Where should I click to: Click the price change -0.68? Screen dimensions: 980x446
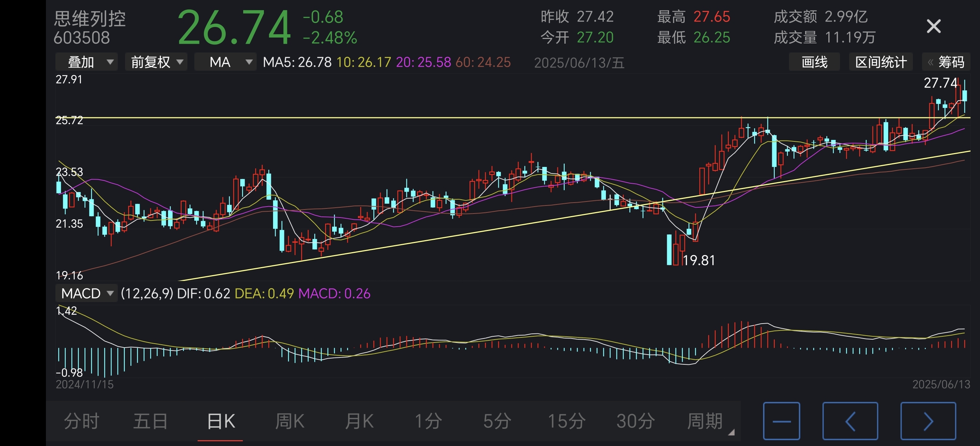tap(323, 17)
